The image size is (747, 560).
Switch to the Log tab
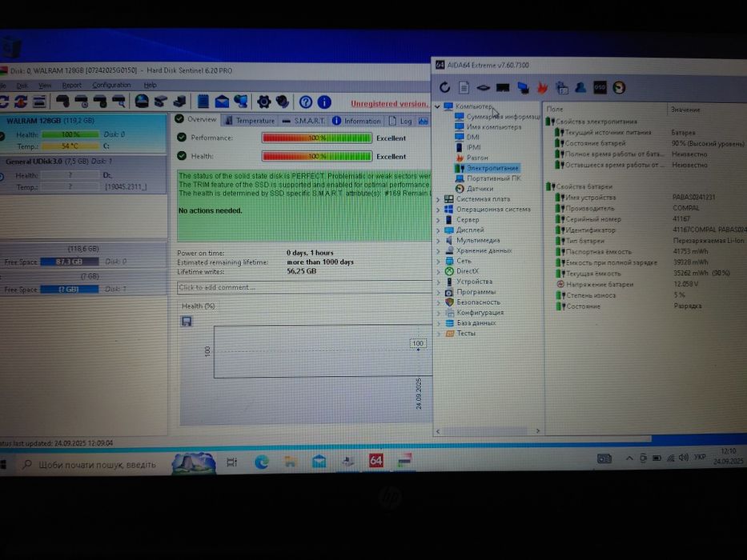tap(400, 121)
